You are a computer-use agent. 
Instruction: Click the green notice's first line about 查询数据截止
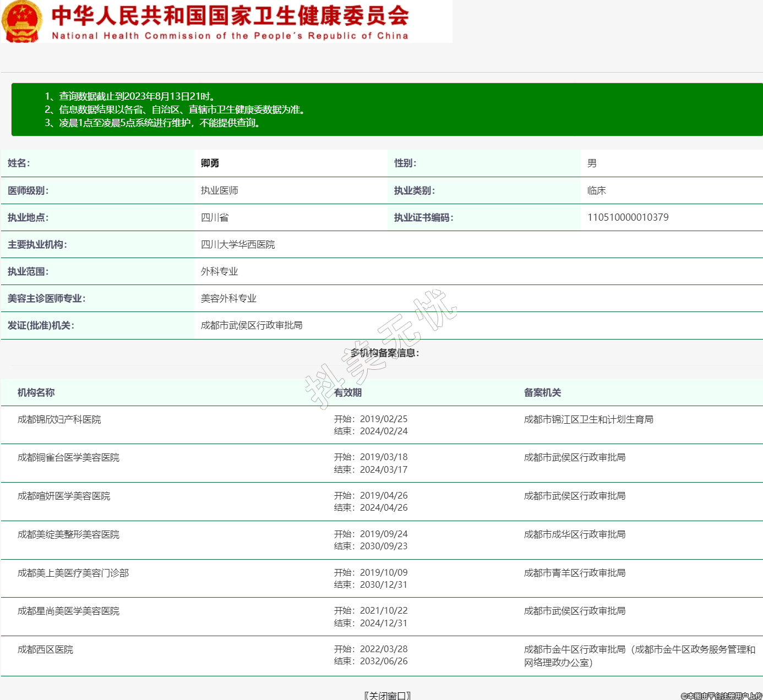(x=130, y=96)
